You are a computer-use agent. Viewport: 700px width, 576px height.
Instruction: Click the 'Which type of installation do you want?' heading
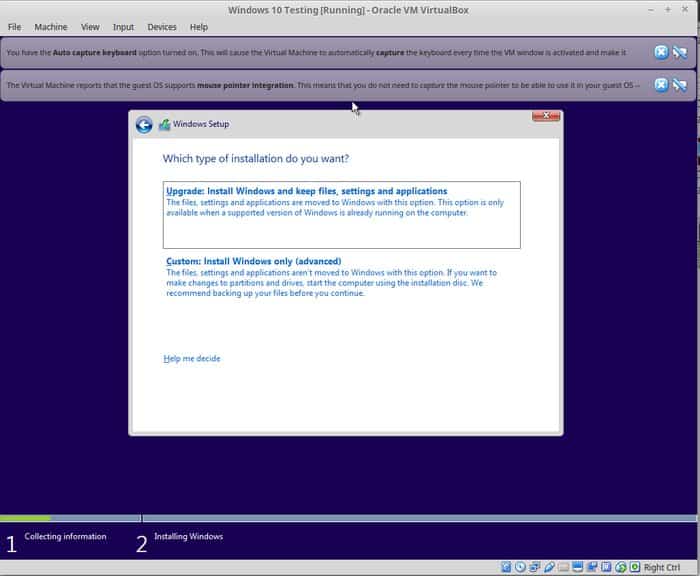tap(256, 159)
